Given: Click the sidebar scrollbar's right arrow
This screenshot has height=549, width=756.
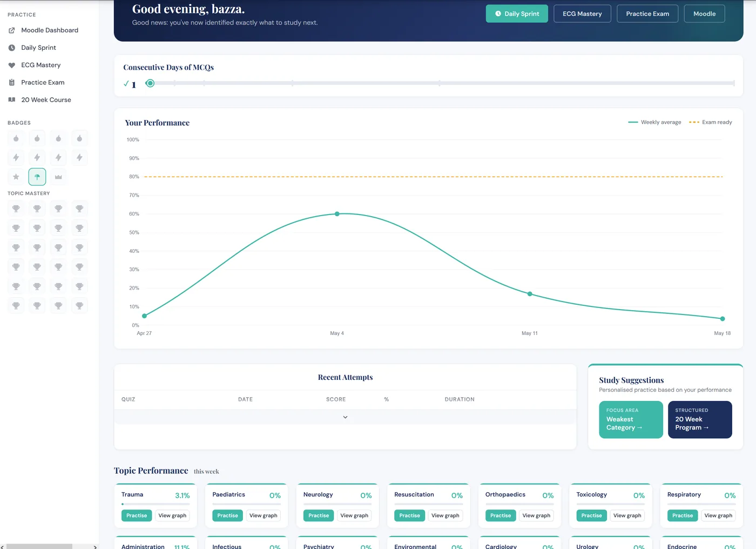Looking at the screenshot, I should pos(96,547).
